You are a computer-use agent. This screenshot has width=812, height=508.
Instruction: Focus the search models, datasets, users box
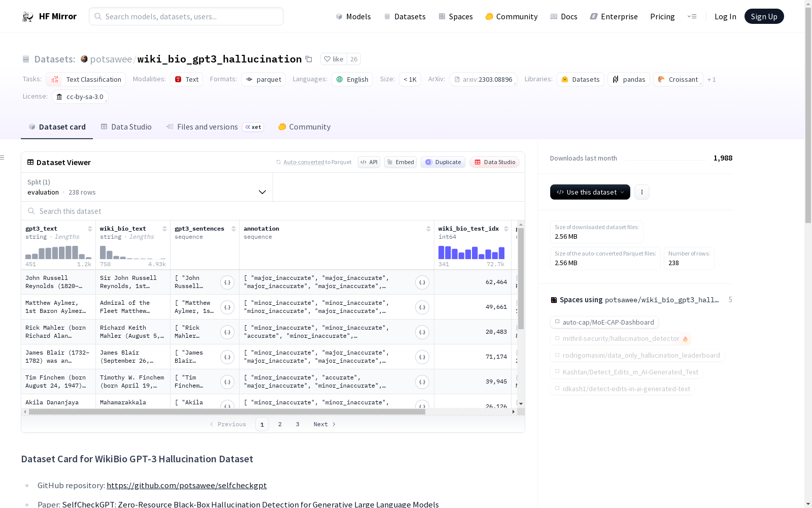(x=186, y=16)
